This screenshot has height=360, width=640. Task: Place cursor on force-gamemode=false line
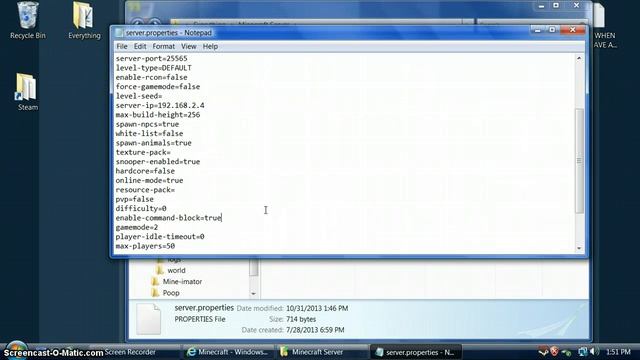click(158, 87)
